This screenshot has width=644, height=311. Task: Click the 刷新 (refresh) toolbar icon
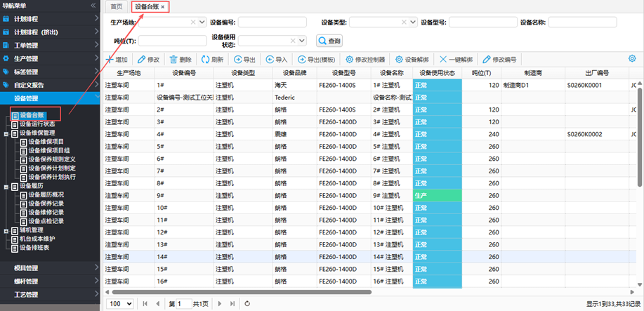click(x=205, y=60)
